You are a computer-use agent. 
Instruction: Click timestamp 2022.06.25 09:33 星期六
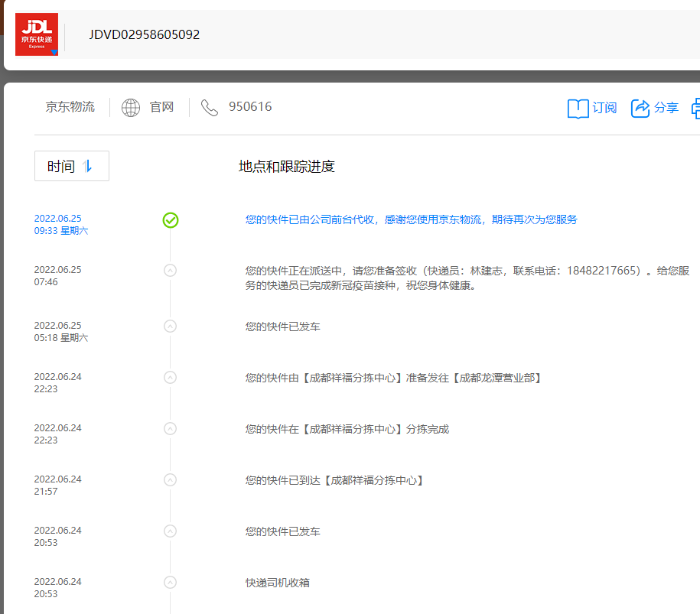pos(61,225)
